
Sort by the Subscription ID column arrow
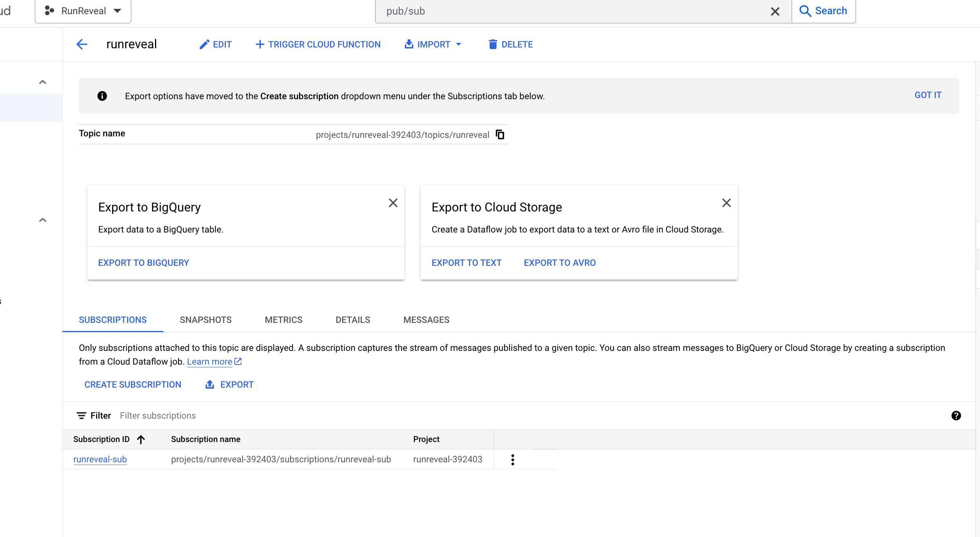click(x=141, y=439)
